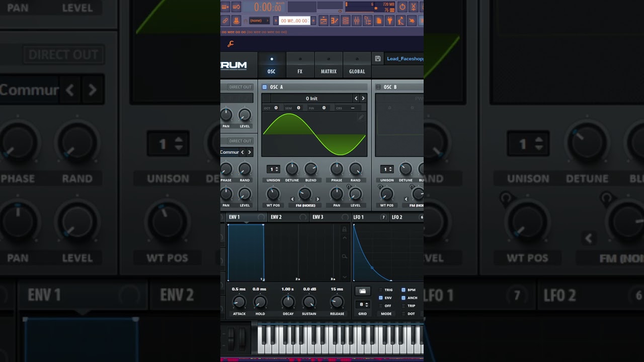Click the circular undo arrow icon
Screen dimensions: 644x362
coord(402,7)
